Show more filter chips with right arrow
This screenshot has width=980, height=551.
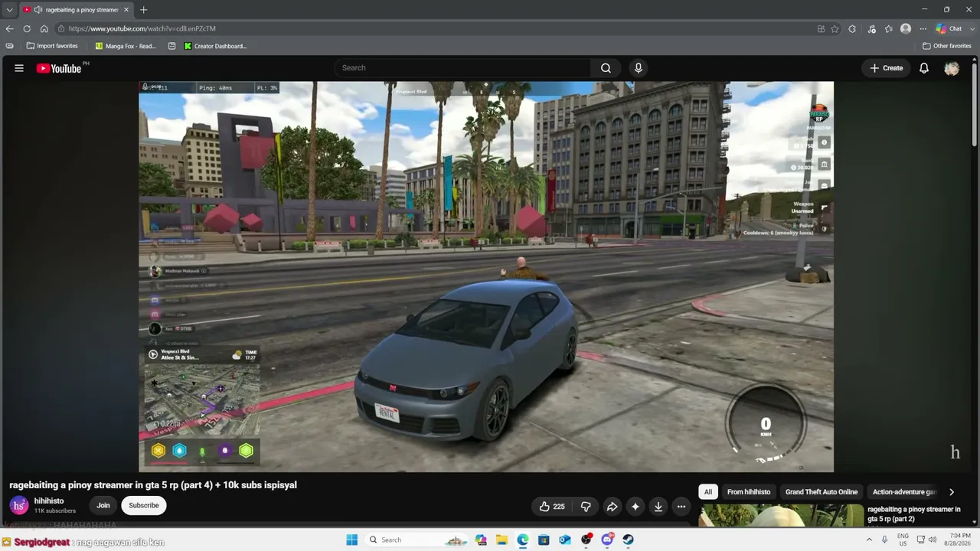952,492
